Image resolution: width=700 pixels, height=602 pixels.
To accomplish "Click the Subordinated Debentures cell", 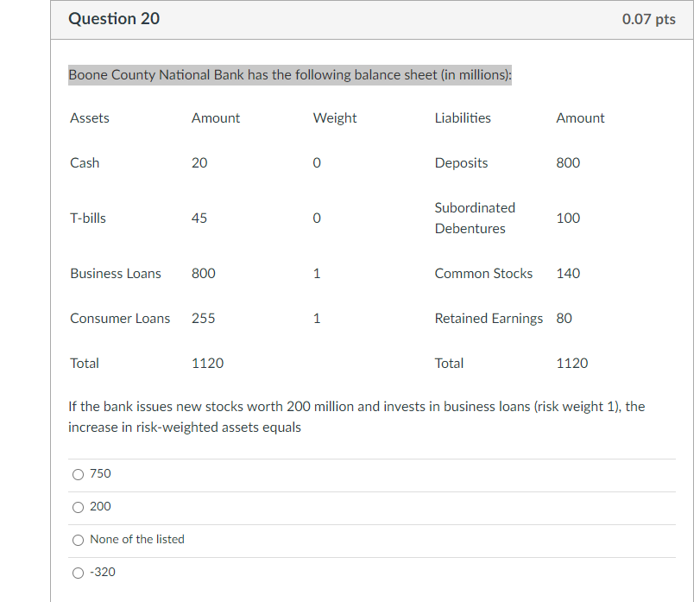I will [475, 218].
